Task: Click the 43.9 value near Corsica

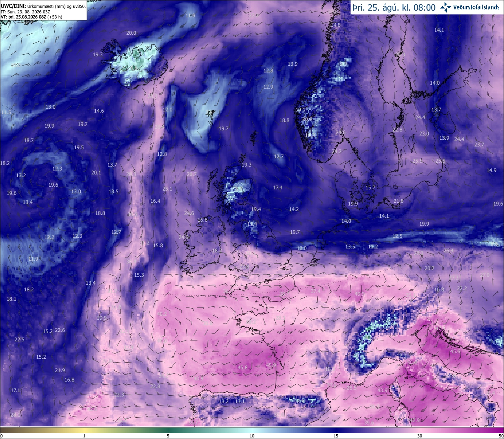Action: click(x=382, y=391)
